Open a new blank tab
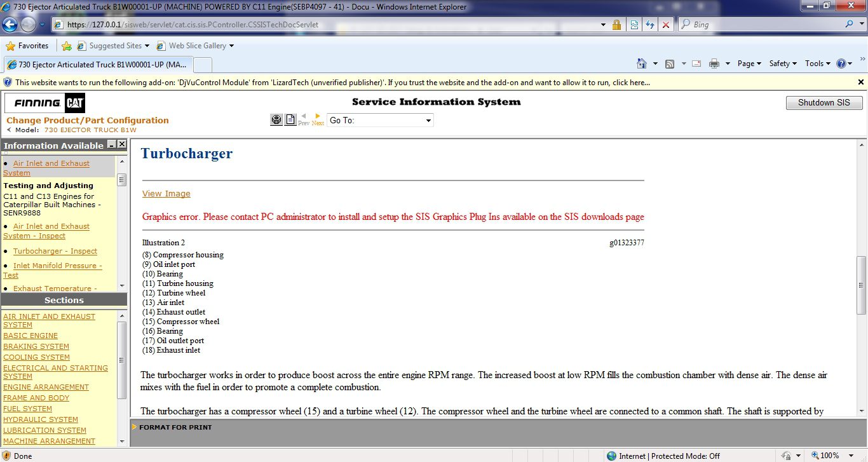 (202, 65)
